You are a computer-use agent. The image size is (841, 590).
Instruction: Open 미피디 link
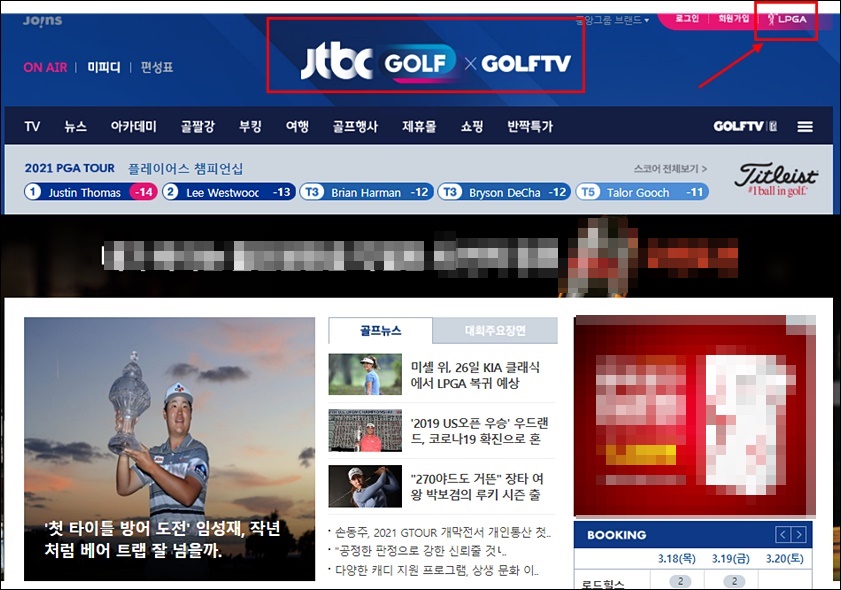(104, 68)
